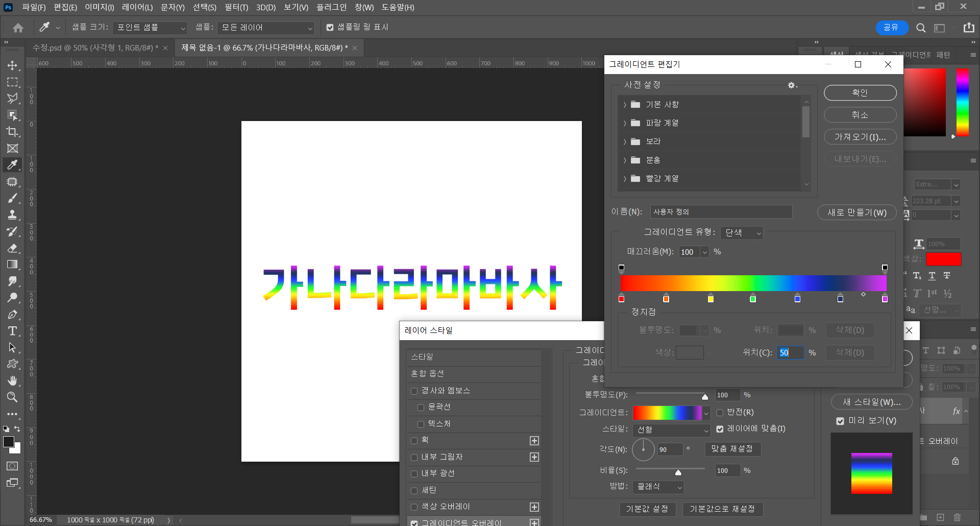Select the Spot Healing Brush tool
Image resolution: width=980 pixels, height=526 pixels.
[x=12, y=182]
